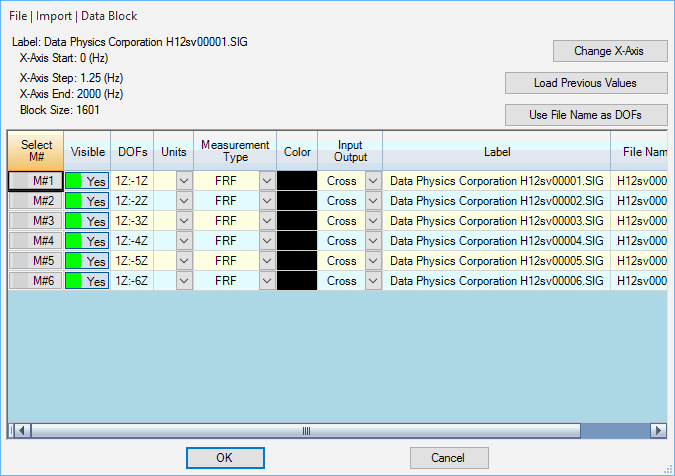675x476 pixels.
Task: Select measurement row M#2
Action: coord(36,201)
